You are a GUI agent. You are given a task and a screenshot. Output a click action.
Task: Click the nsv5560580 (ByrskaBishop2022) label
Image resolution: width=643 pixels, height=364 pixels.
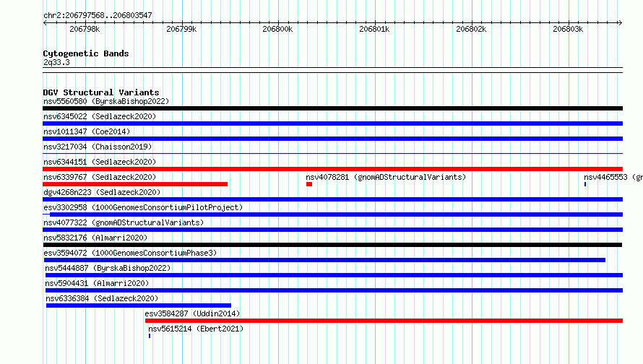point(106,101)
